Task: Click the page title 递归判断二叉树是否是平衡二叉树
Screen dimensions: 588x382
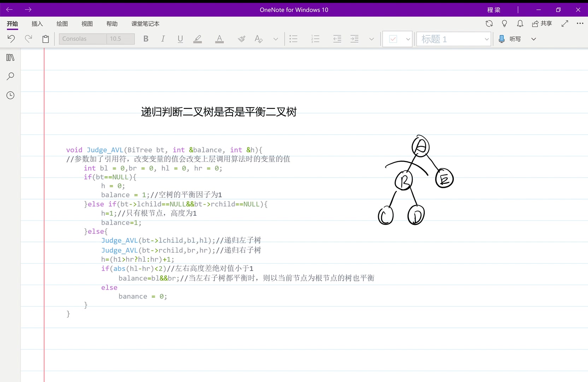Action: point(219,112)
